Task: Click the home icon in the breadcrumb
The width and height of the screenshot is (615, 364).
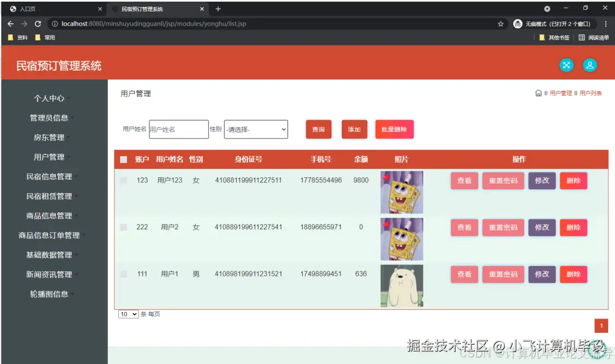Action: click(538, 93)
